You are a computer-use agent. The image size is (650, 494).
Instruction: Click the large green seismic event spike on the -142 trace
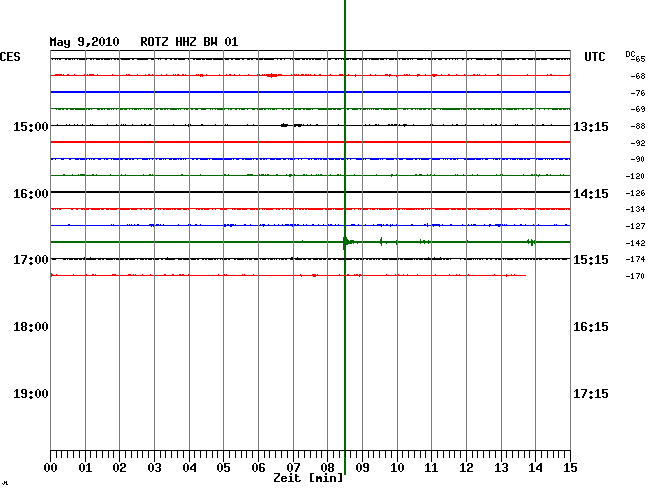click(347, 242)
